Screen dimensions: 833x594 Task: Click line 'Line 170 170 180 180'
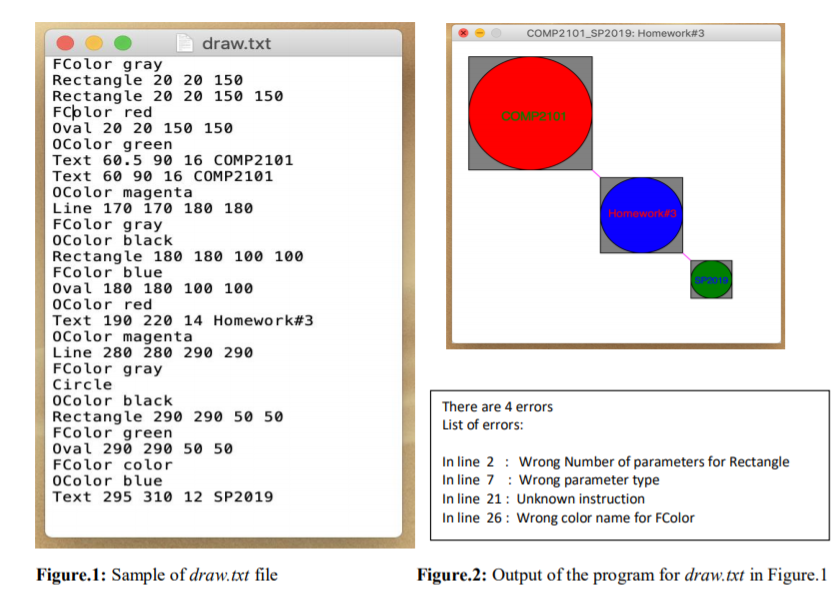coord(152,208)
